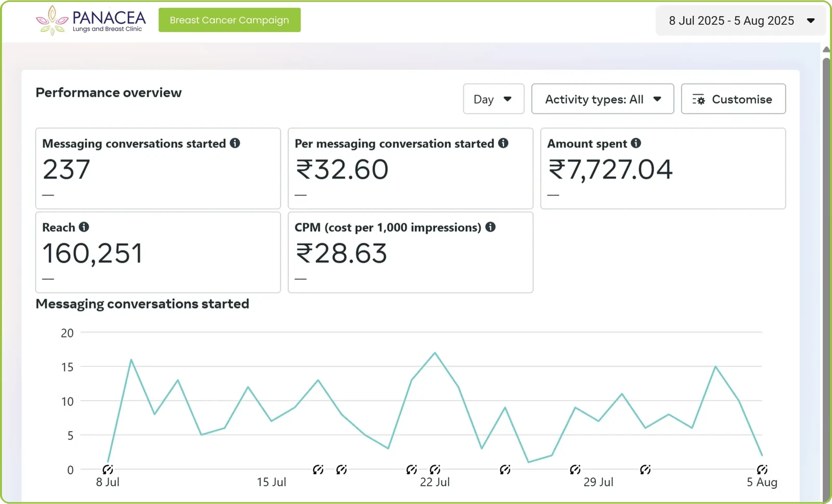Click info icon beside Amount spent
This screenshot has width=832, height=504.
tap(636, 143)
